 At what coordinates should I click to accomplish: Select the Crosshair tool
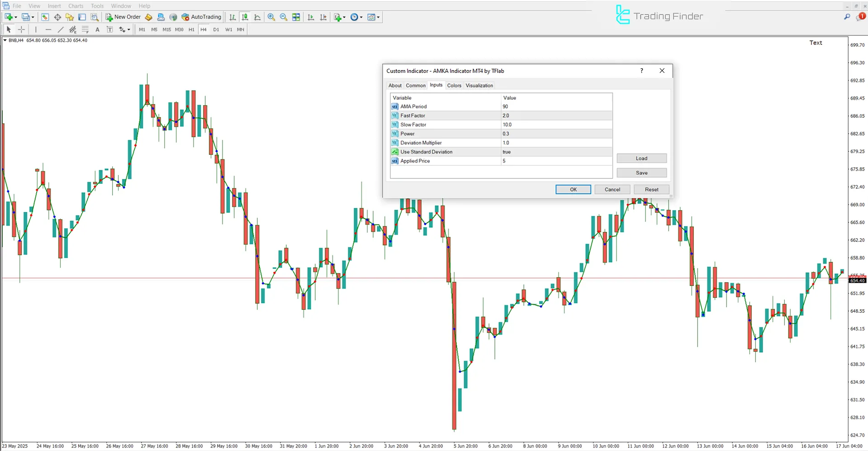click(21, 29)
